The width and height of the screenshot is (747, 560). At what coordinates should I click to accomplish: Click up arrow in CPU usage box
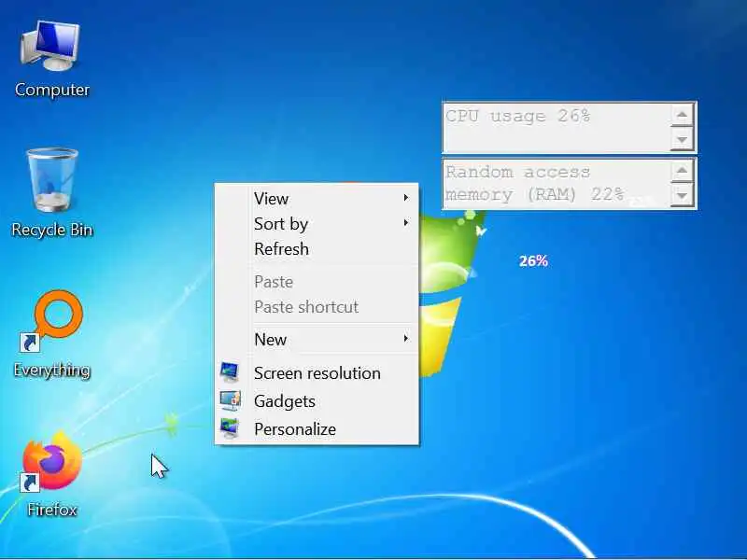682,115
